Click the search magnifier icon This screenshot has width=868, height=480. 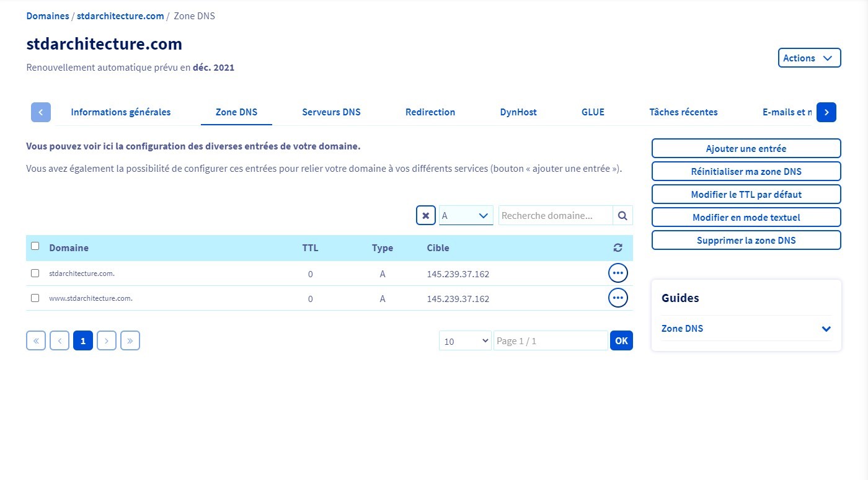click(622, 216)
